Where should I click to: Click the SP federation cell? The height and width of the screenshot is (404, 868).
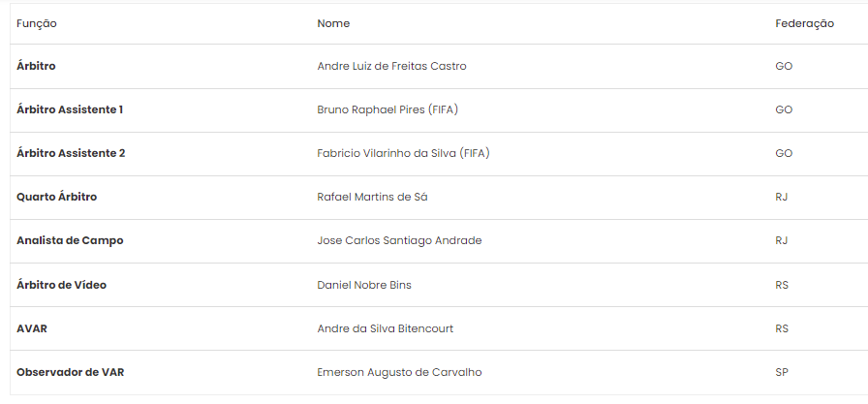[782, 372]
